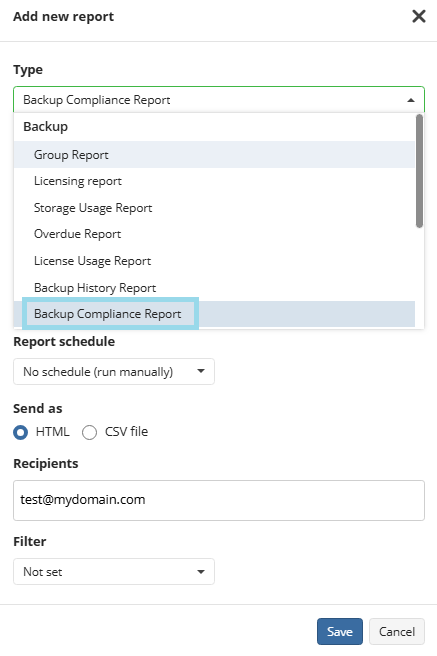This screenshot has height=656, width=437.
Task: Click the CSV file label text
Action: [x=126, y=431]
